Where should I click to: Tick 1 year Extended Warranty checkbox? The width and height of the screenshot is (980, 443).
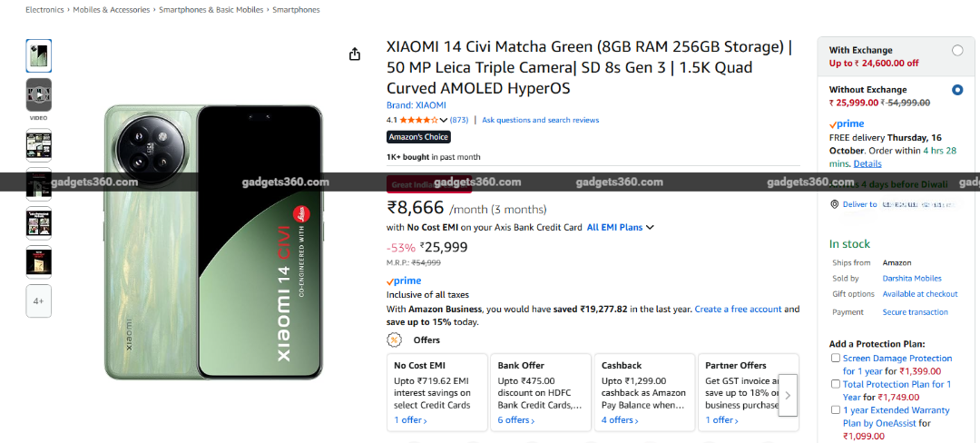(x=836, y=410)
